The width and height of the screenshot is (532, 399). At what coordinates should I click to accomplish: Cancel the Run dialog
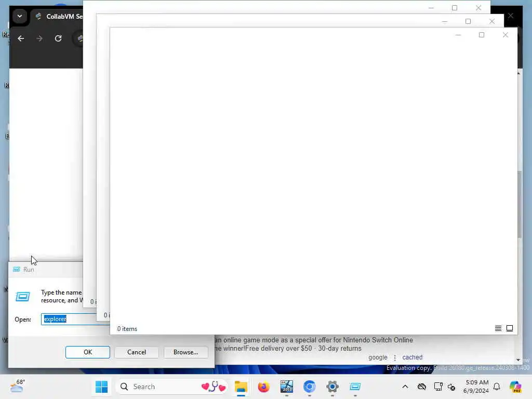click(x=137, y=352)
